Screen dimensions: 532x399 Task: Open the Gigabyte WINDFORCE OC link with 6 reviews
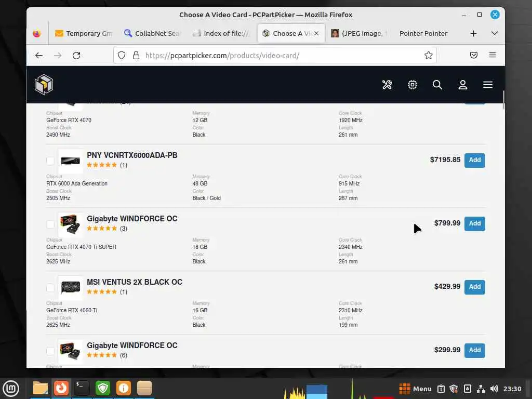pos(132,345)
